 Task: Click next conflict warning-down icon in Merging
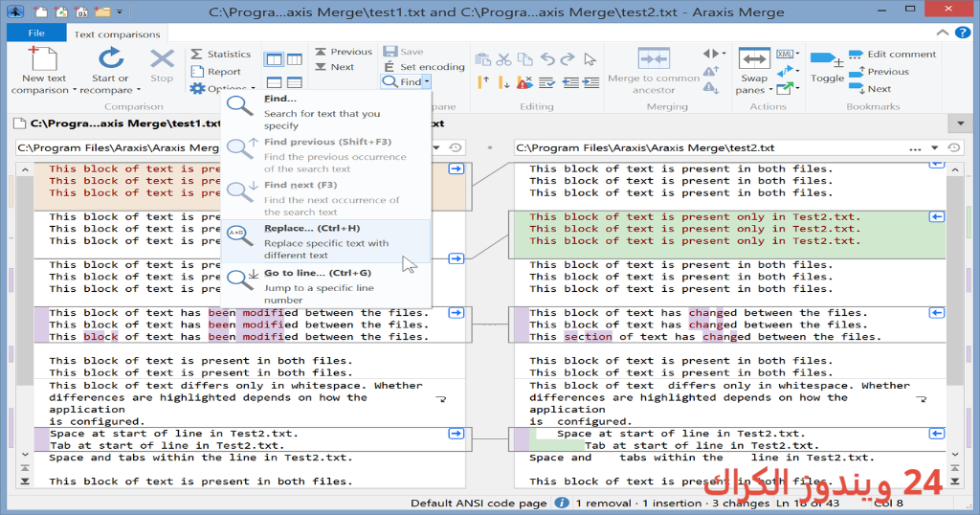pos(711,88)
